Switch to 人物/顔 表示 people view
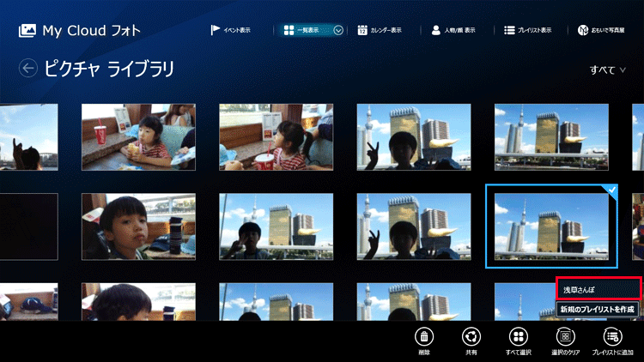The image size is (644, 362). (x=453, y=30)
